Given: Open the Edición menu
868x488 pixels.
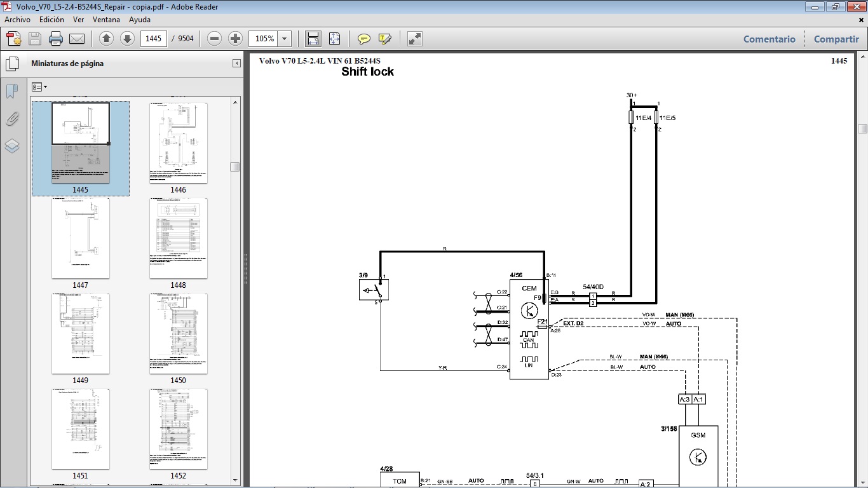Looking at the screenshot, I should (51, 20).
